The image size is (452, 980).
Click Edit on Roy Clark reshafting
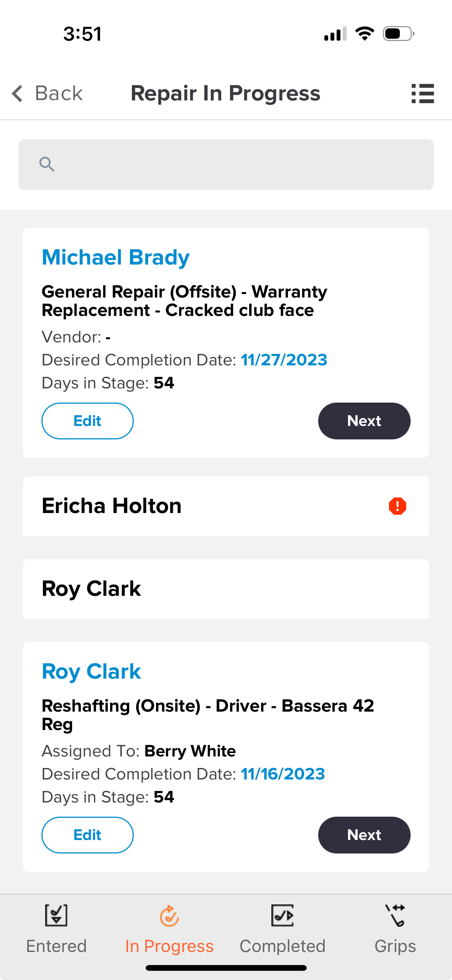pos(87,835)
